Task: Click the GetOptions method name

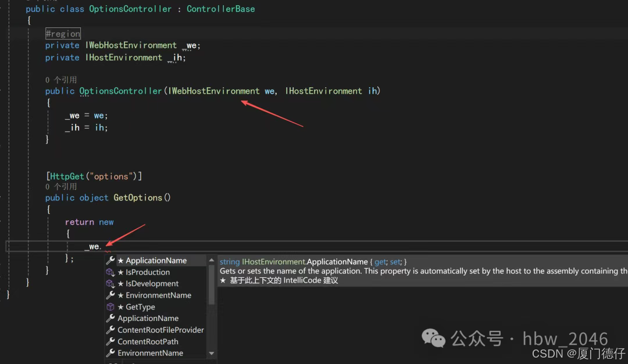Action: pos(138,198)
